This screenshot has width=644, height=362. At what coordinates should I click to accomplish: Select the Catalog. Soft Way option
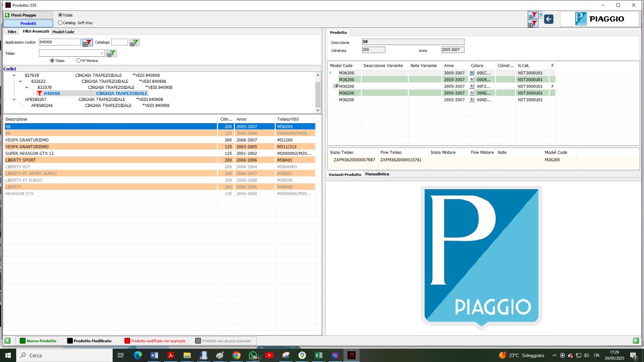pyautogui.click(x=60, y=23)
